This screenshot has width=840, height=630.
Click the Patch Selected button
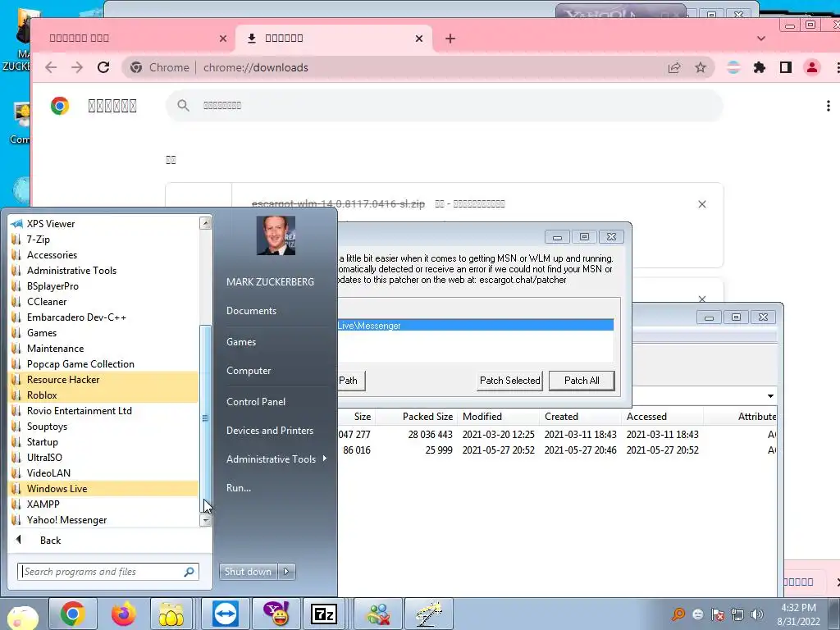(509, 381)
